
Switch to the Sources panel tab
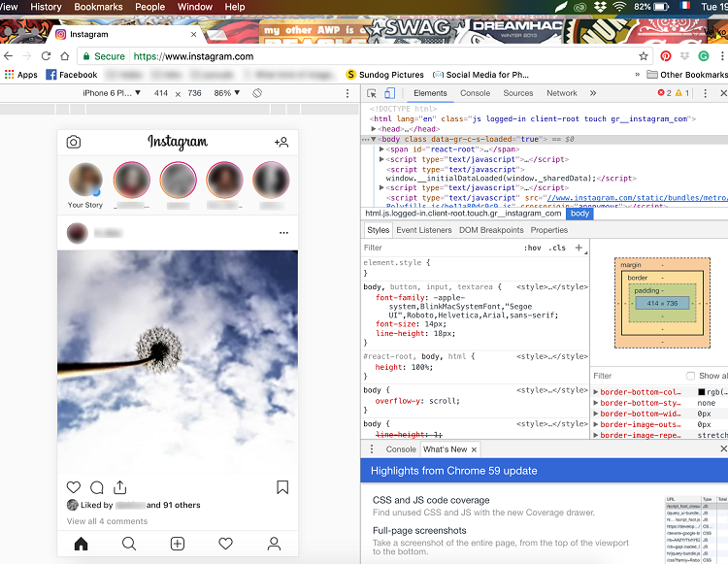click(x=518, y=93)
